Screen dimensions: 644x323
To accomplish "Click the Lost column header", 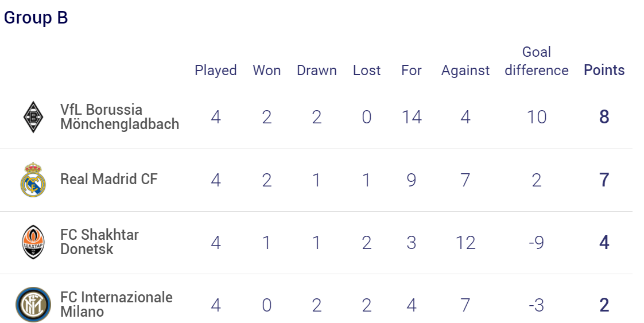I will pyautogui.click(x=367, y=70).
